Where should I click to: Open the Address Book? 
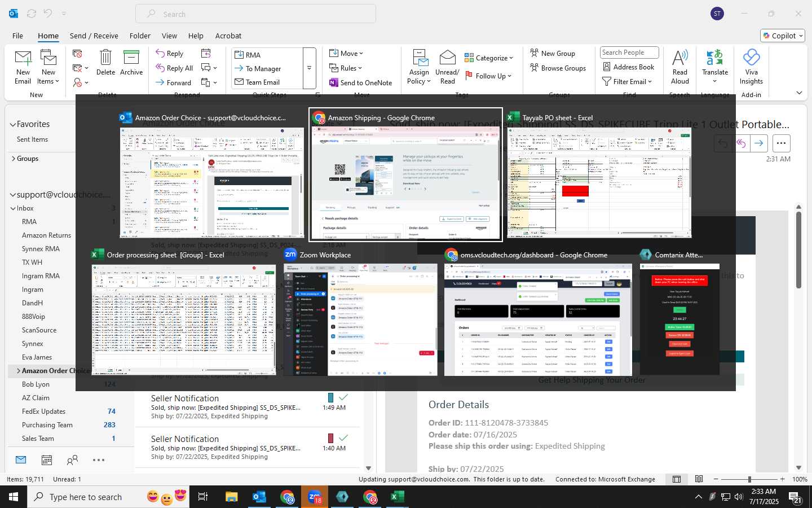pos(629,67)
